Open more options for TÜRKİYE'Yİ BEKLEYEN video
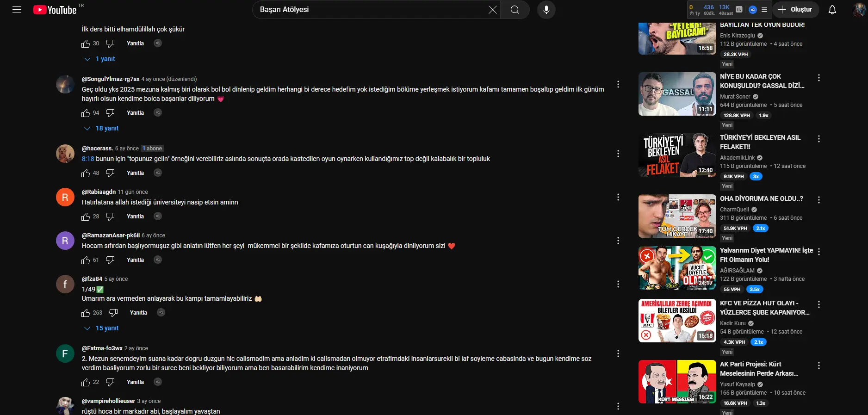 [x=819, y=139]
